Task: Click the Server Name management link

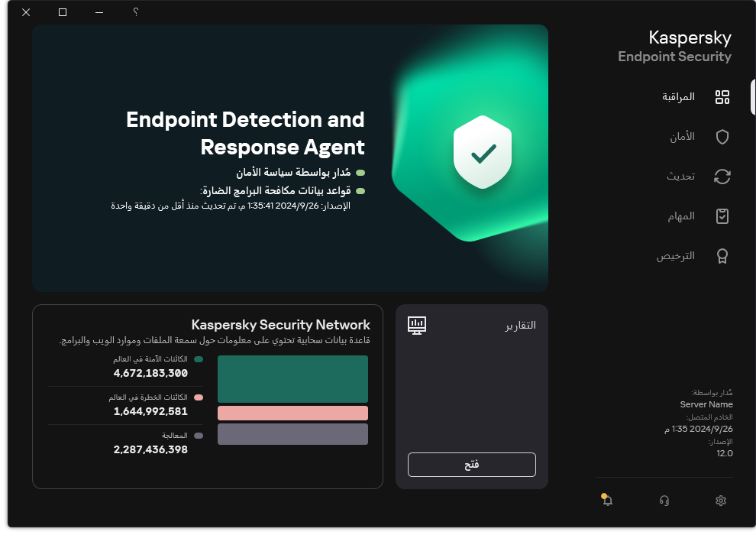Action: pyautogui.click(x=706, y=404)
